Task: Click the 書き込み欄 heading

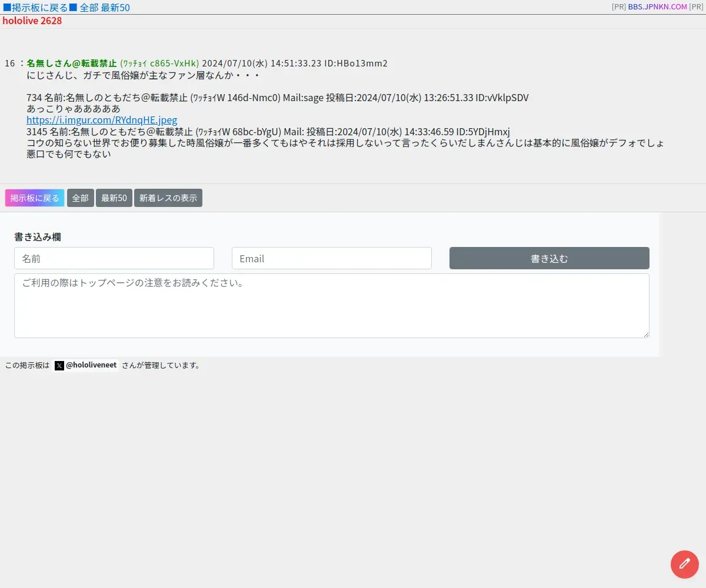Action: coord(38,237)
